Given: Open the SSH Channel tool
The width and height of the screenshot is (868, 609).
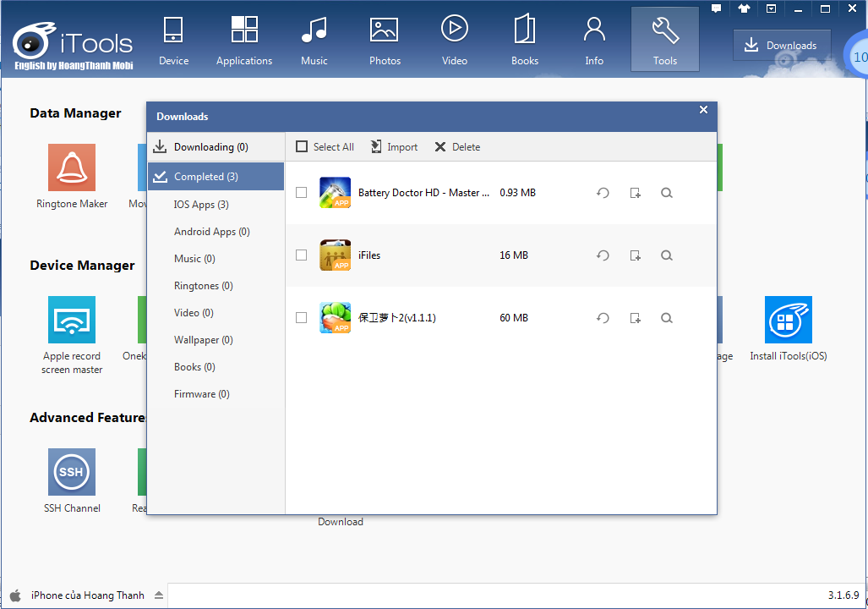Looking at the screenshot, I should click(x=72, y=480).
